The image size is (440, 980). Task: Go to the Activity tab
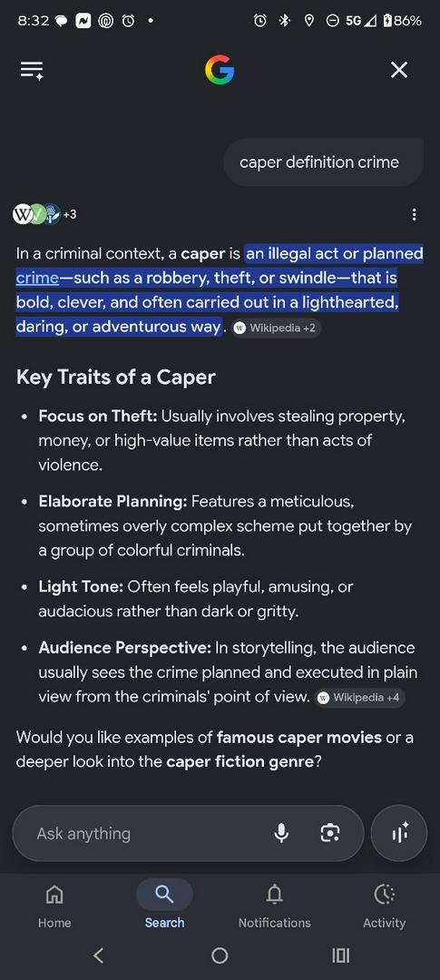point(385,905)
